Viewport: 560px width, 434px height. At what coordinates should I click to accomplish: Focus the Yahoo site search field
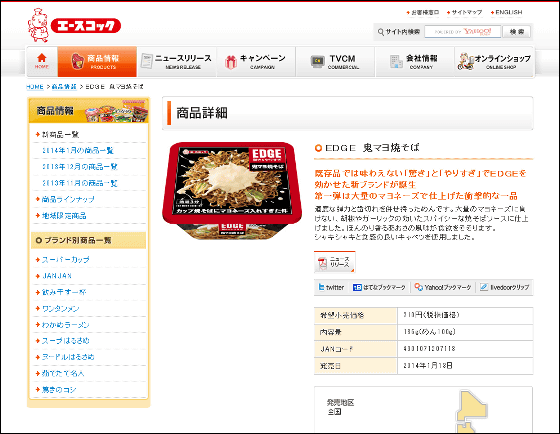coord(462,32)
